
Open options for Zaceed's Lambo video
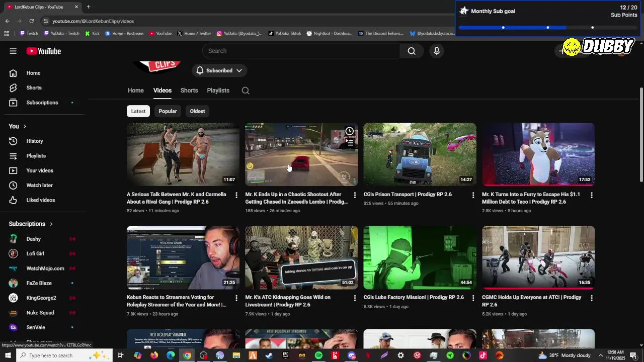tap(355, 195)
